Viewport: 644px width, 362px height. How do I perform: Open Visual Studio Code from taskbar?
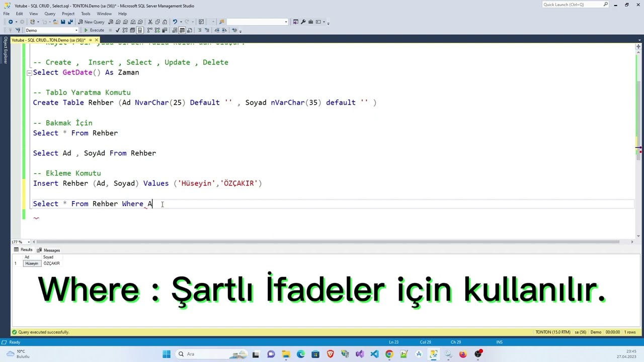click(374, 354)
